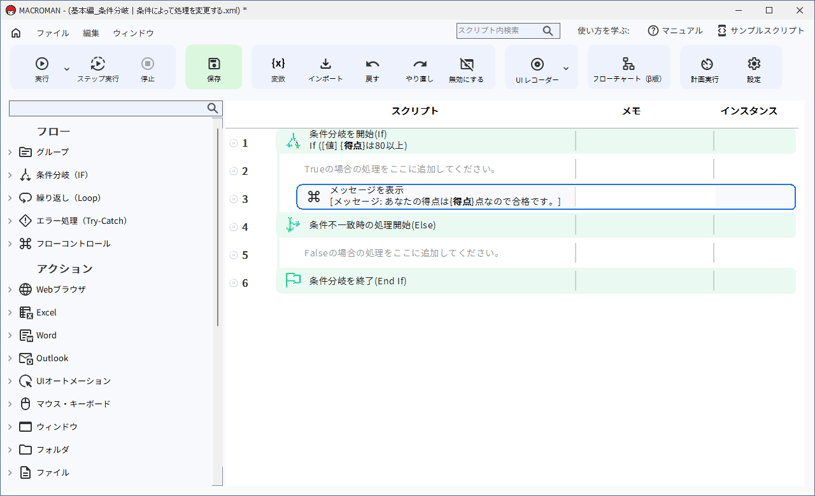Open the ウィンドウ menu

134,33
